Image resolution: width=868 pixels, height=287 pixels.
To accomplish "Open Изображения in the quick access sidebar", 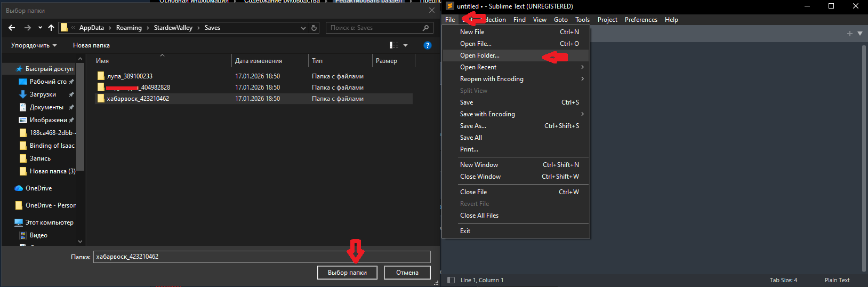I will click(x=49, y=120).
